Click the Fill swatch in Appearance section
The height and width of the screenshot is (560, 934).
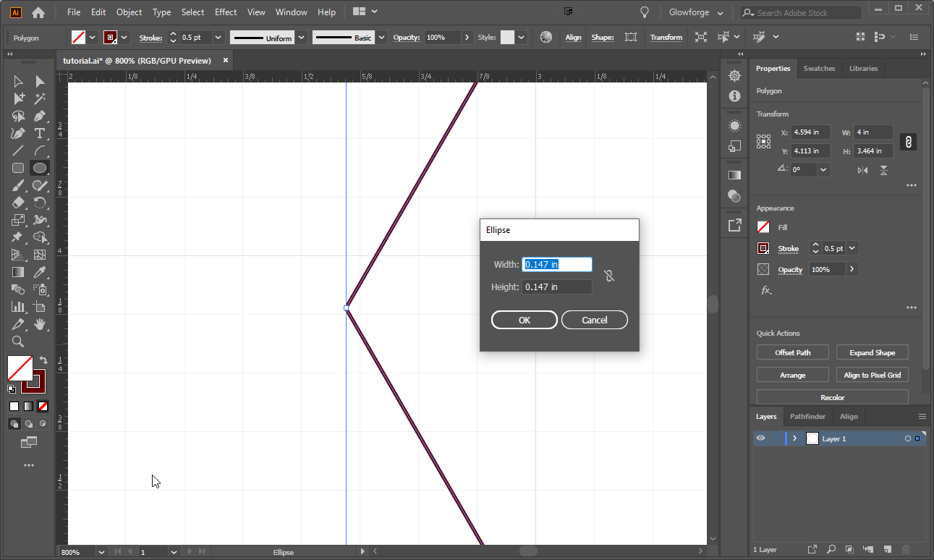[x=763, y=227]
